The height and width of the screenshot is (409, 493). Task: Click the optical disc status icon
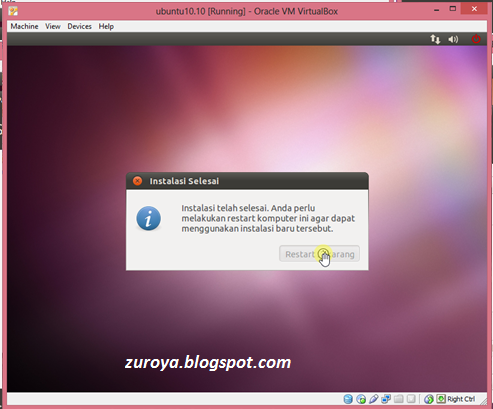point(361,399)
